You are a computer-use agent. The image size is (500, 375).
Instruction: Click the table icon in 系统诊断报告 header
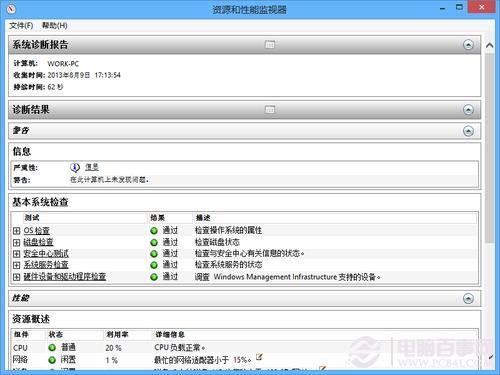(270, 45)
